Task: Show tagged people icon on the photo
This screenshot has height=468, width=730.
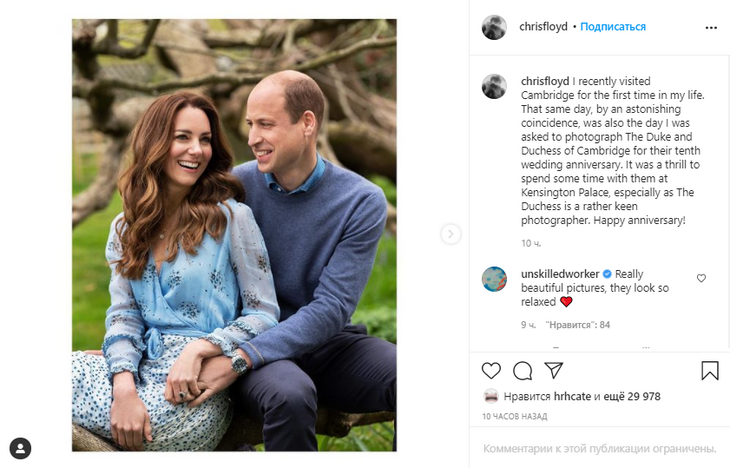Action: (x=20, y=448)
